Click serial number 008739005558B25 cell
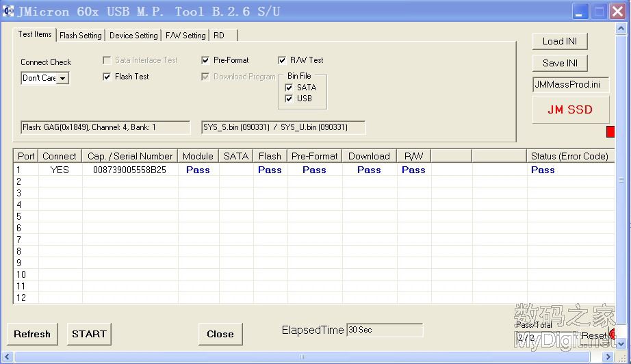 tap(129, 170)
